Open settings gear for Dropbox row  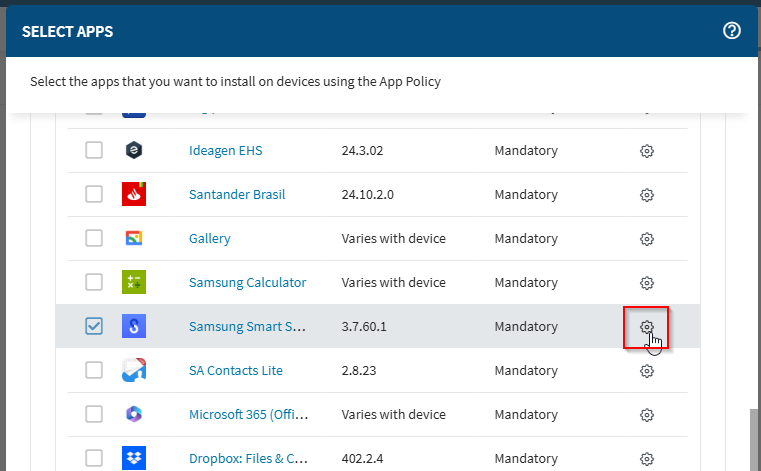click(x=646, y=459)
